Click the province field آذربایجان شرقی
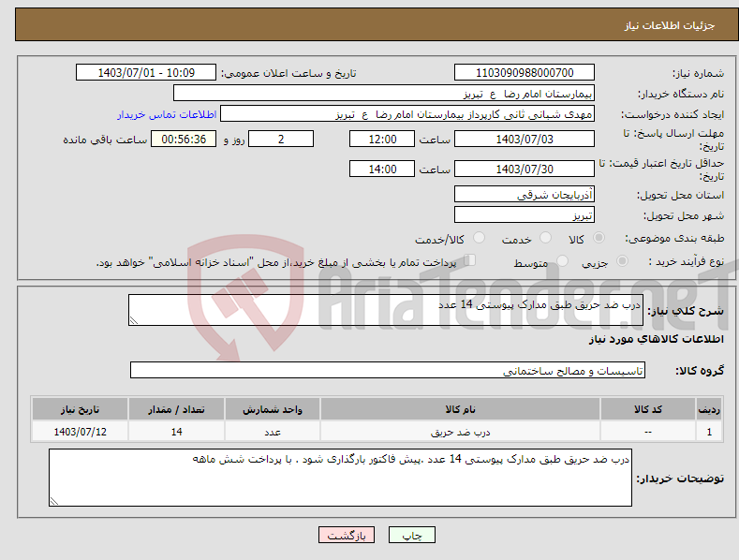The width and height of the screenshot is (739, 560). [525, 194]
